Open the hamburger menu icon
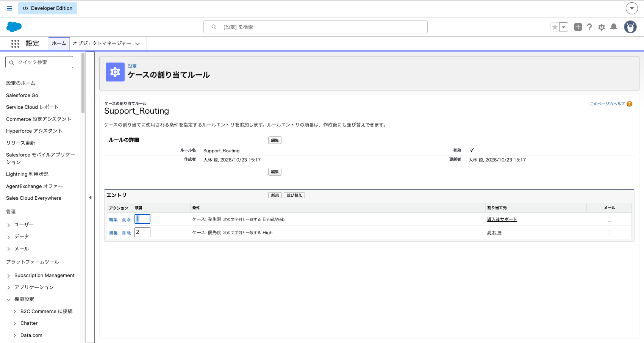The image size is (644, 343). pos(9,8)
